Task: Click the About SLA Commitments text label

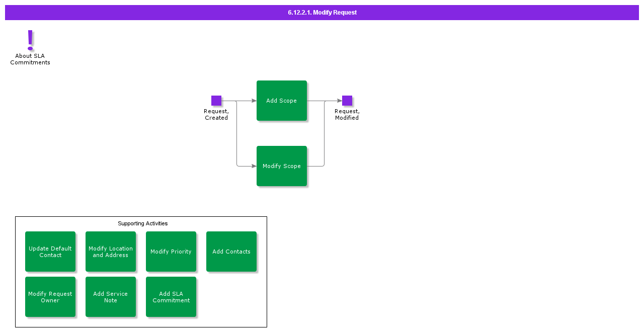Action: 30,59
